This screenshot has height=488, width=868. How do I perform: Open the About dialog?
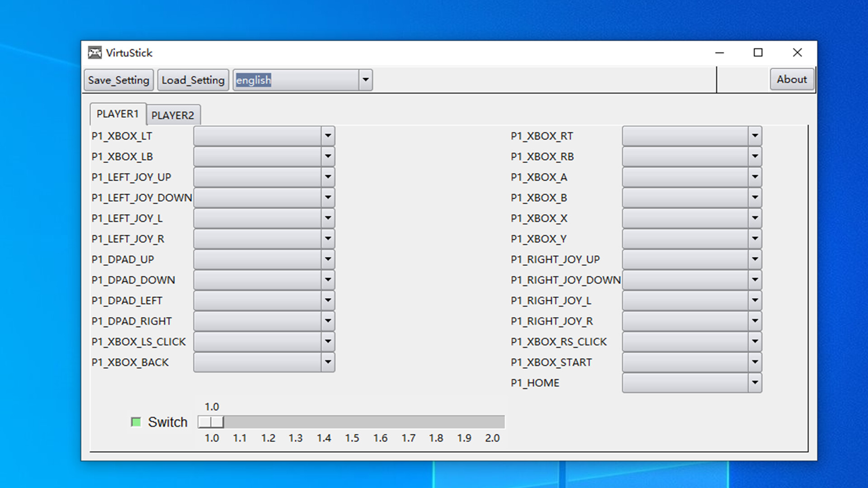792,79
